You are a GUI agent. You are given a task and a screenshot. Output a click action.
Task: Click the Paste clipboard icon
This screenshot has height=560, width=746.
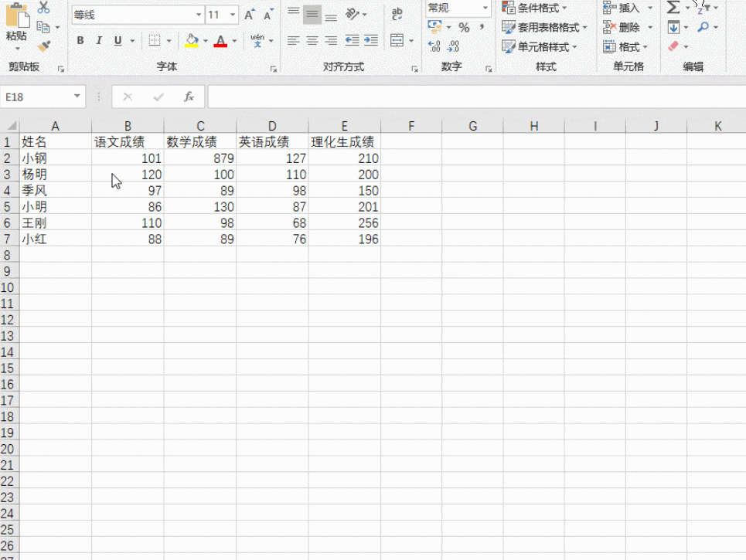[17, 17]
